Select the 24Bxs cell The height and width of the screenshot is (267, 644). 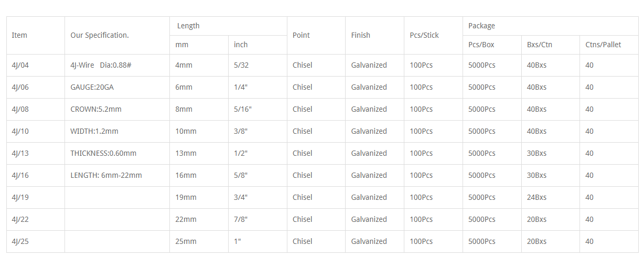click(x=551, y=197)
